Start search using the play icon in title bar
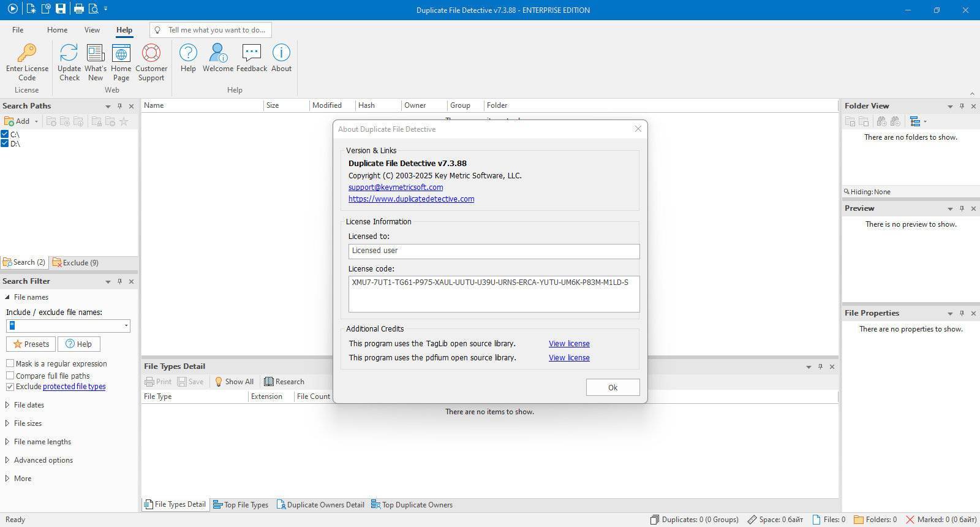The height and width of the screenshot is (527, 980). 12,9
